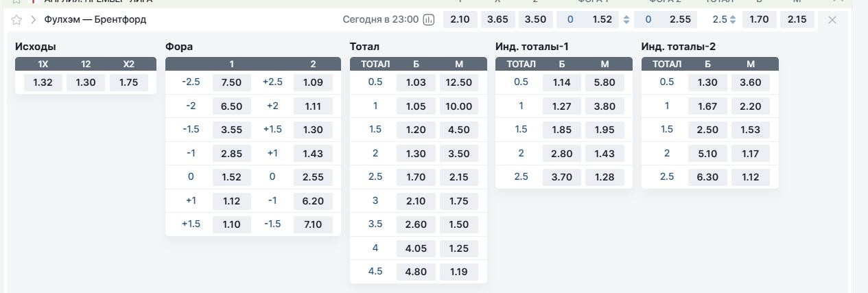Viewport: 868px width, 293px height.
Task: Pick individual total-1 under 2.5 odds 1.28
Action: coord(605,177)
